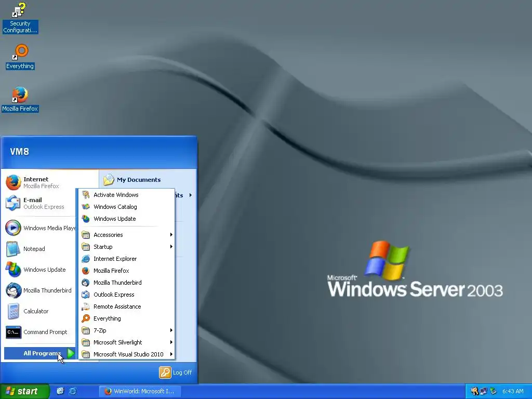
Task: Click the Start button
Action: pyautogui.click(x=24, y=391)
